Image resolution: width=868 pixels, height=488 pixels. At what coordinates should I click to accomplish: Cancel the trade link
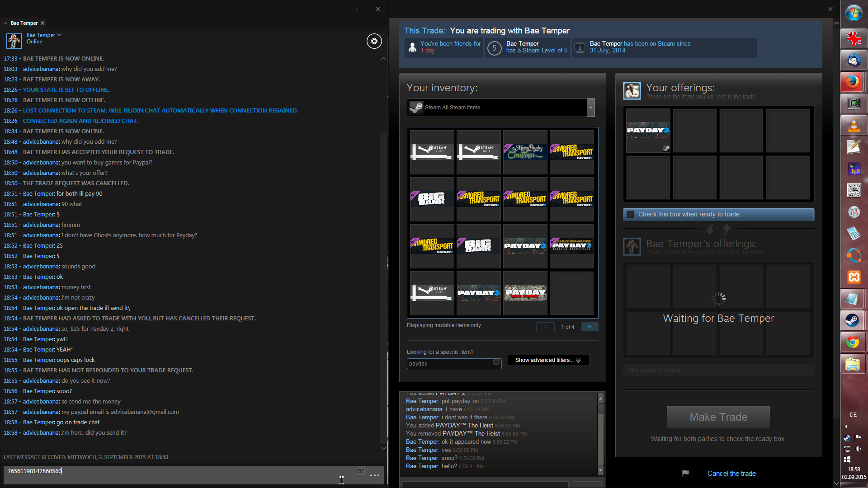point(731,474)
